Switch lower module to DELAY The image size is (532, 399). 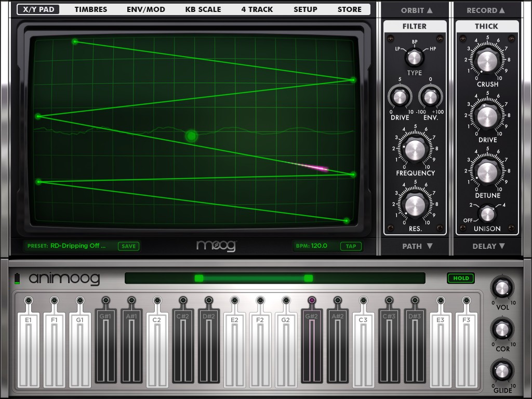[488, 246]
